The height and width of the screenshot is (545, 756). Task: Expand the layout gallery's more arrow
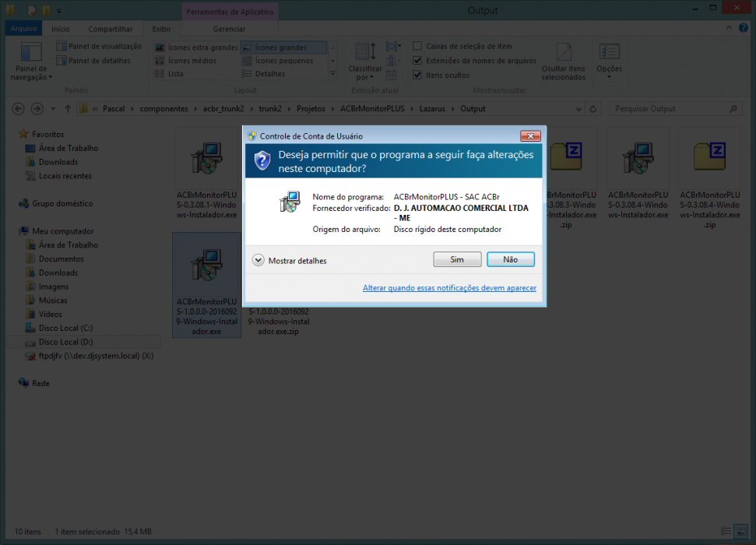332,74
